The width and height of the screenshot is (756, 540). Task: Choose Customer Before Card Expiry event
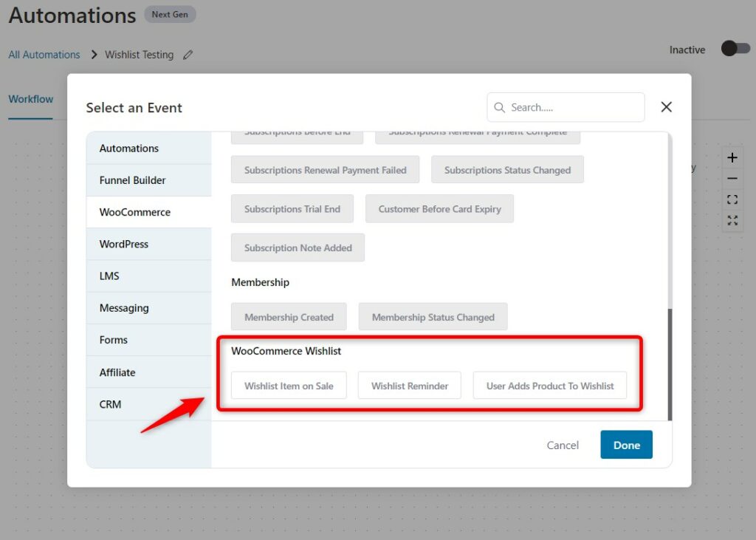pyautogui.click(x=439, y=209)
